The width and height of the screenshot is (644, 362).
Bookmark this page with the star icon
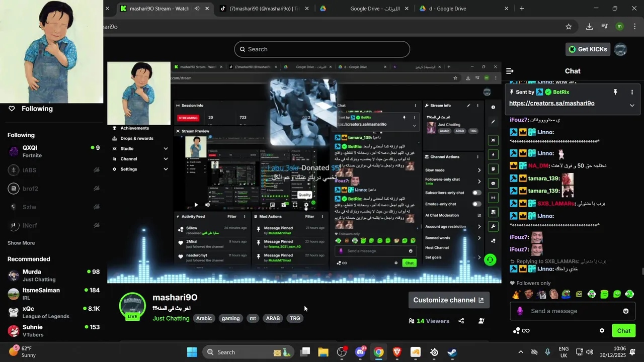click(x=569, y=27)
